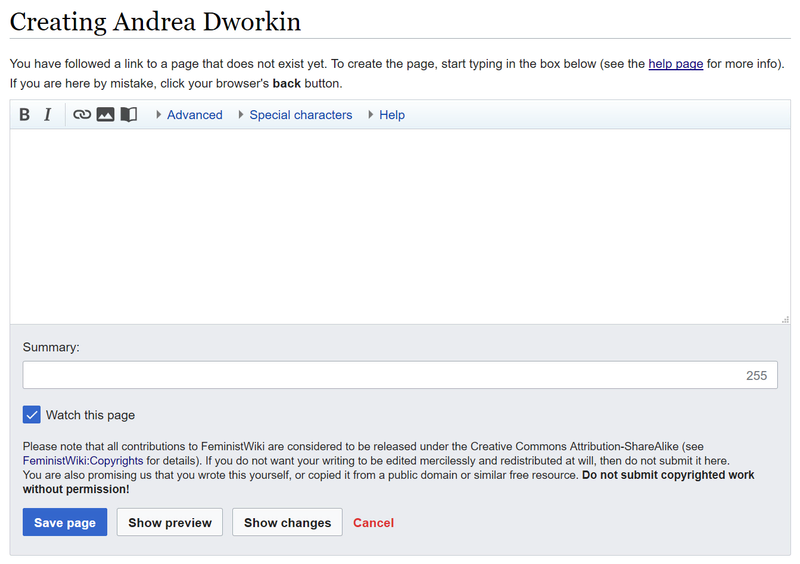Screen dimensions: 800x564
Task: Open the FeministWiki:Copyrights link
Action: click(x=83, y=460)
